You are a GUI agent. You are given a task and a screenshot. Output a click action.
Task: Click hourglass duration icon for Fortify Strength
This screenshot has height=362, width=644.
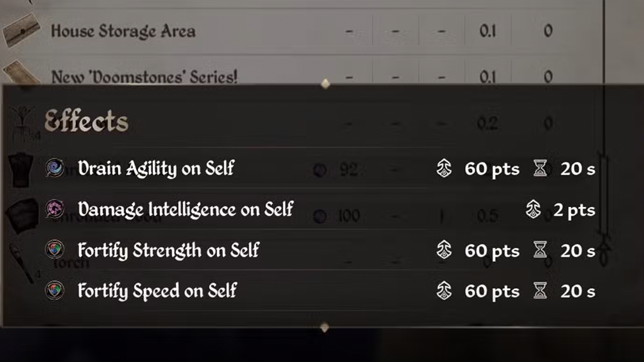pos(540,251)
